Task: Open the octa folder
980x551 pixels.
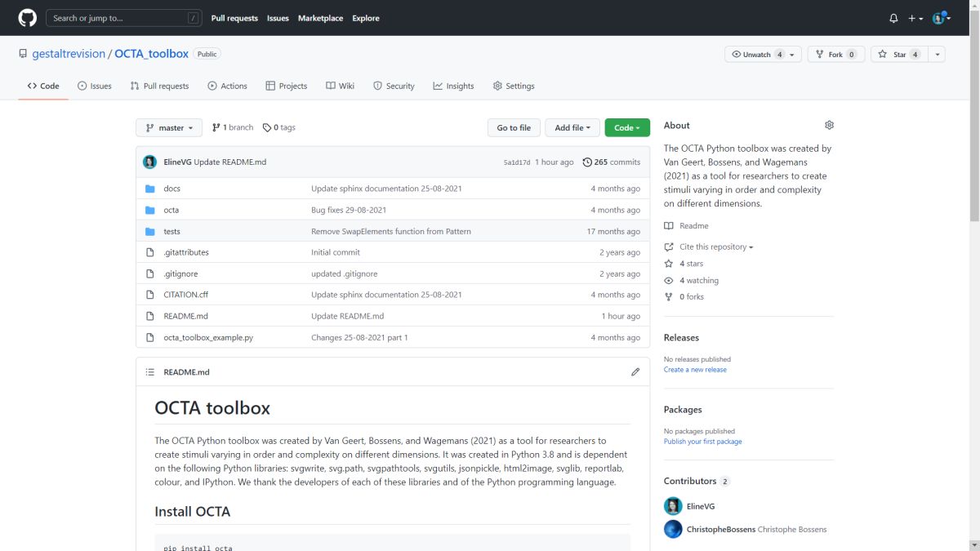Action: click(x=171, y=210)
